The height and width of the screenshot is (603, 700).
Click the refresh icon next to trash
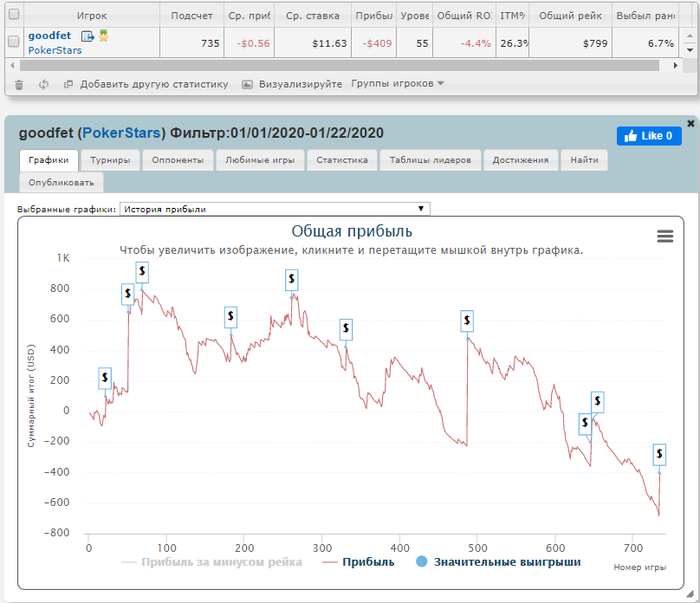(43, 84)
